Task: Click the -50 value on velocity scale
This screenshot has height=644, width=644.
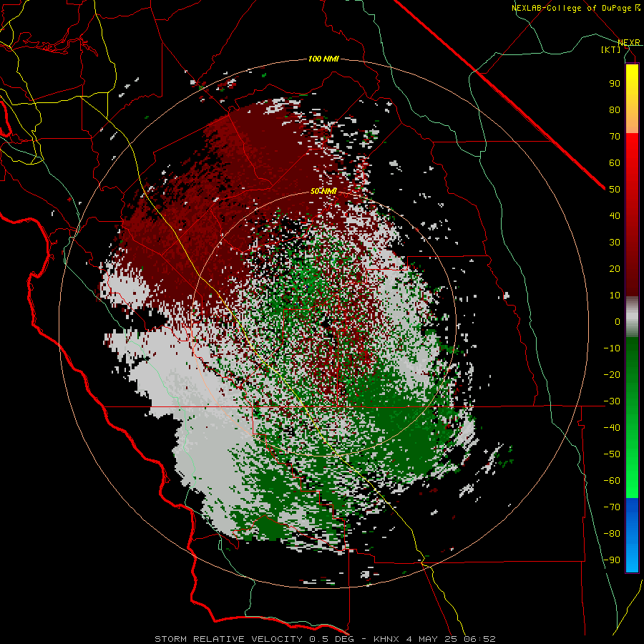Action: point(612,454)
